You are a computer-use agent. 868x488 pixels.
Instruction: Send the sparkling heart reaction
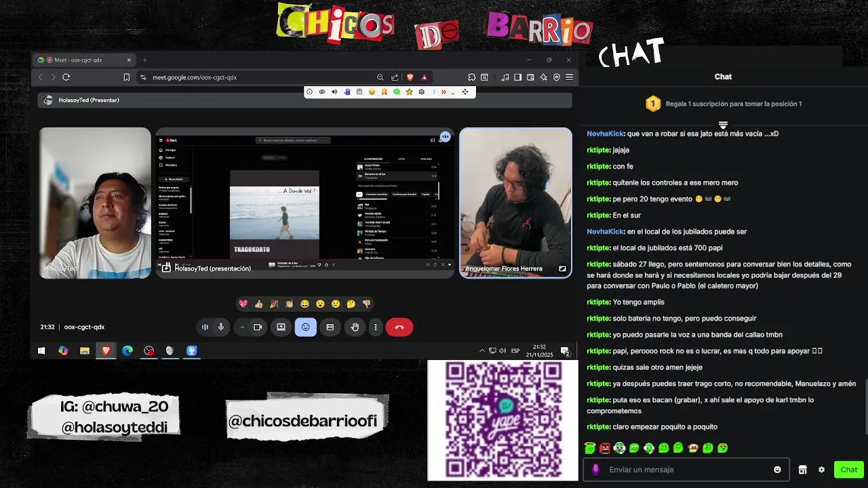[243, 304]
